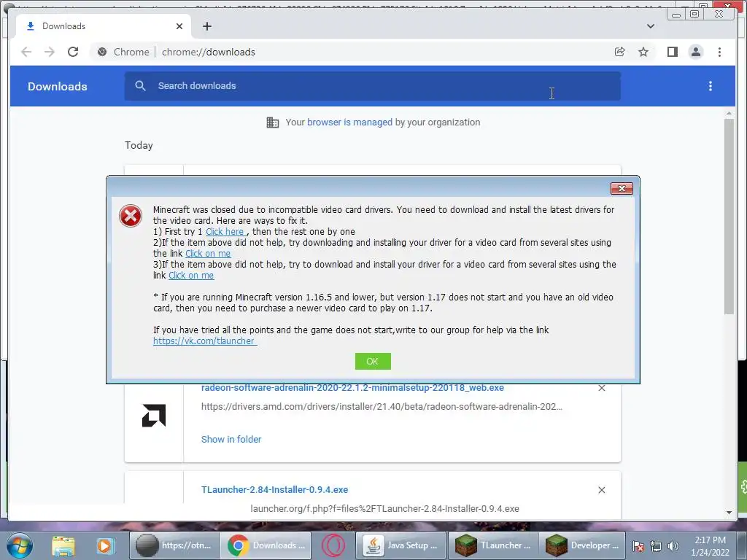This screenshot has height=560, width=747.
Task: Open the TLauncher-2.84-Installer file link
Action: 274,489
